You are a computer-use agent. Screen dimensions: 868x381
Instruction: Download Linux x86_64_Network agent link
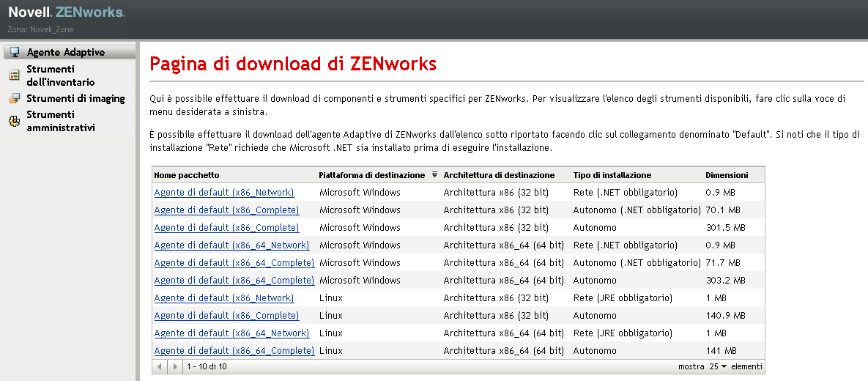(232, 333)
